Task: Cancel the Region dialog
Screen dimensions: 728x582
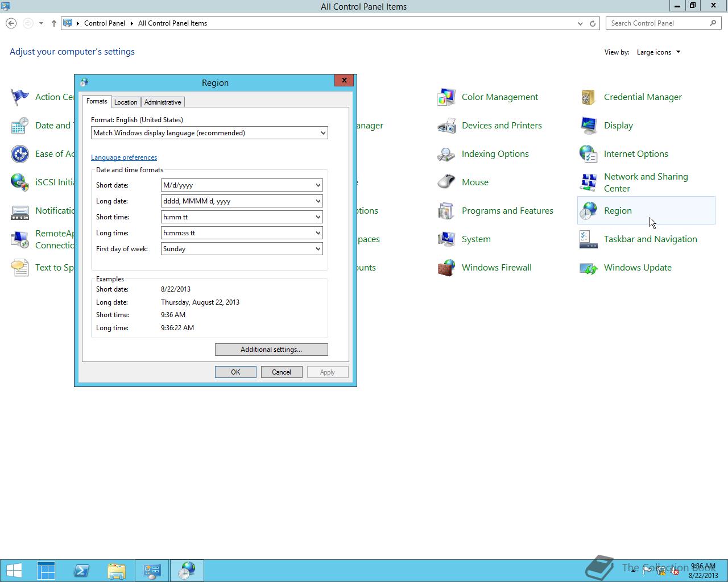Action: [282, 372]
